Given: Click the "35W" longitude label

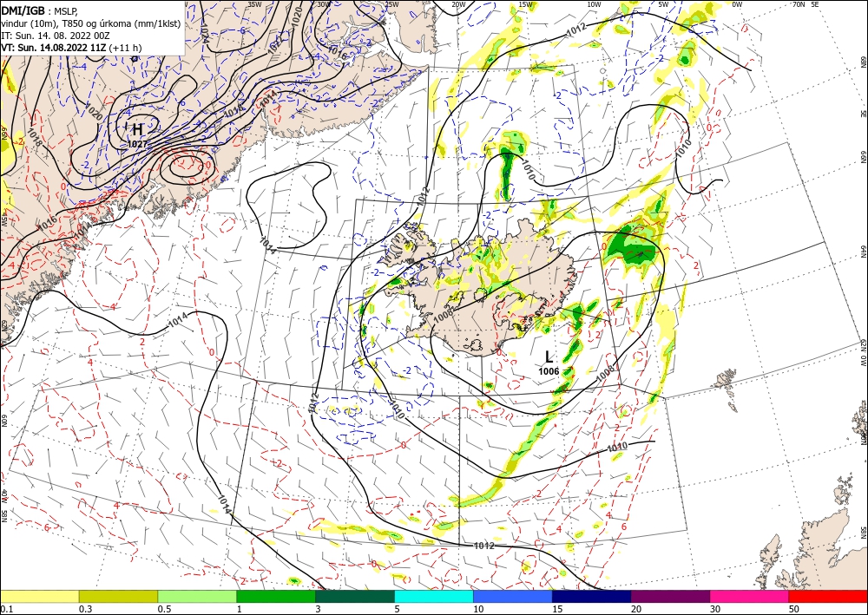Looking at the screenshot, I should [x=254, y=3].
